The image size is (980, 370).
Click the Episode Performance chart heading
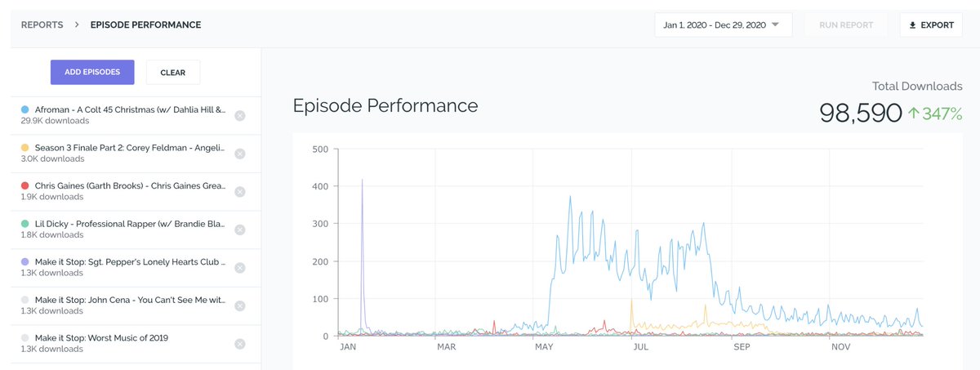385,106
